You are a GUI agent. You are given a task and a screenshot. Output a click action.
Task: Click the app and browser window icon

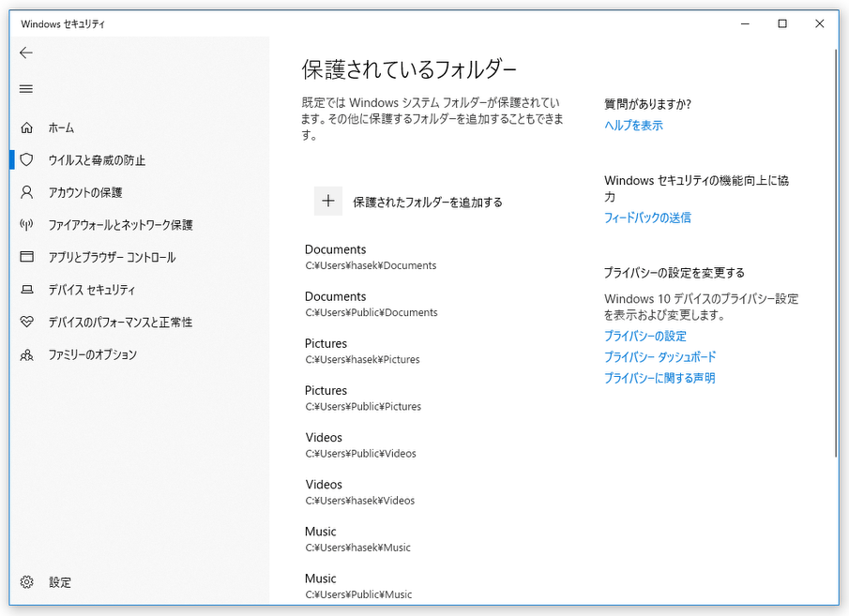coord(26,257)
